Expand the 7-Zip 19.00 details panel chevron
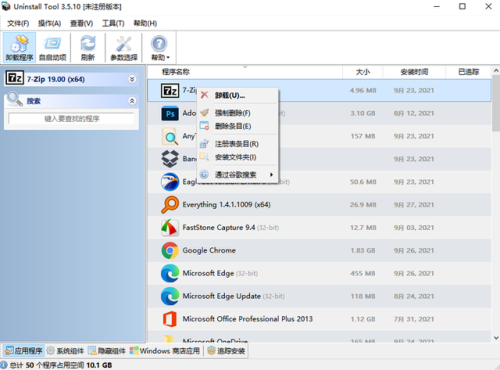The height and width of the screenshot is (370, 500). (132, 79)
